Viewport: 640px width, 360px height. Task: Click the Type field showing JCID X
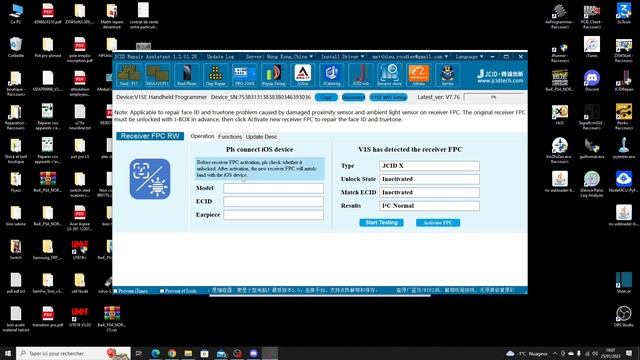point(429,166)
